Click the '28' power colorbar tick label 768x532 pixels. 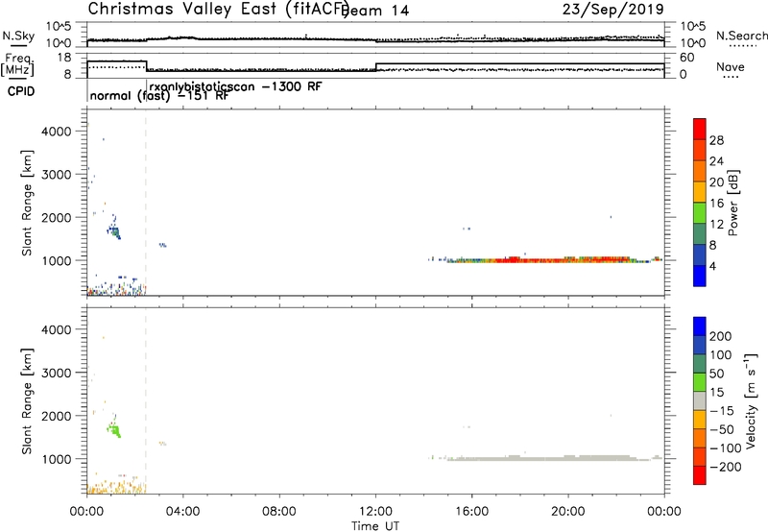tap(716, 140)
